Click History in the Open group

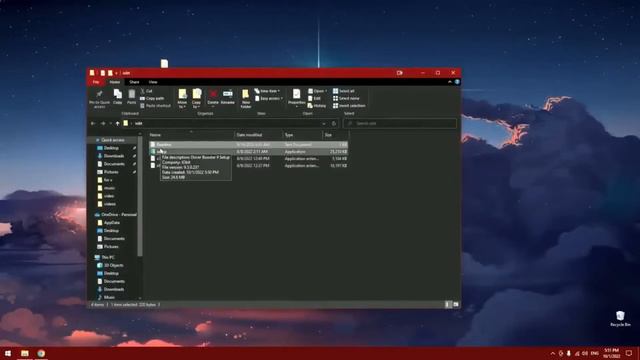pos(317,106)
